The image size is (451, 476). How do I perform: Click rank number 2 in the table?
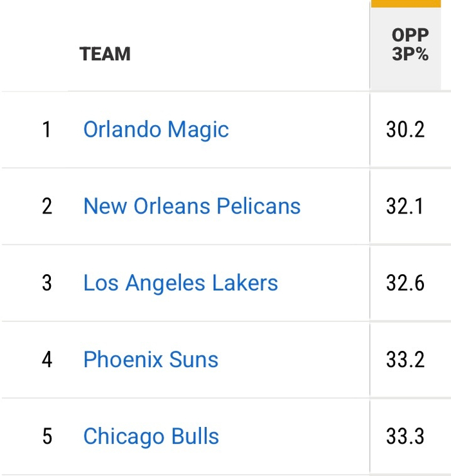[46, 206]
